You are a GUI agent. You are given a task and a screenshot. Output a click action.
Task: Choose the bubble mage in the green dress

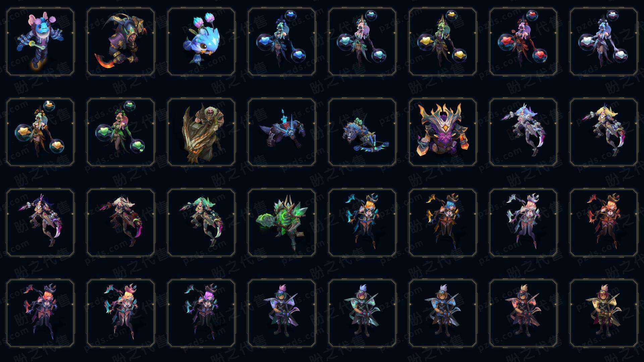point(121,132)
